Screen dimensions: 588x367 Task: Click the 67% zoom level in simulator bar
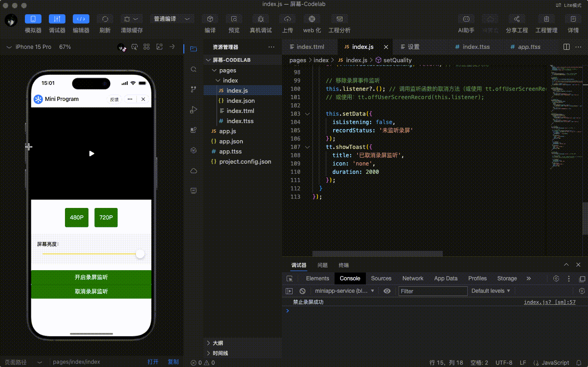point(65,47)
